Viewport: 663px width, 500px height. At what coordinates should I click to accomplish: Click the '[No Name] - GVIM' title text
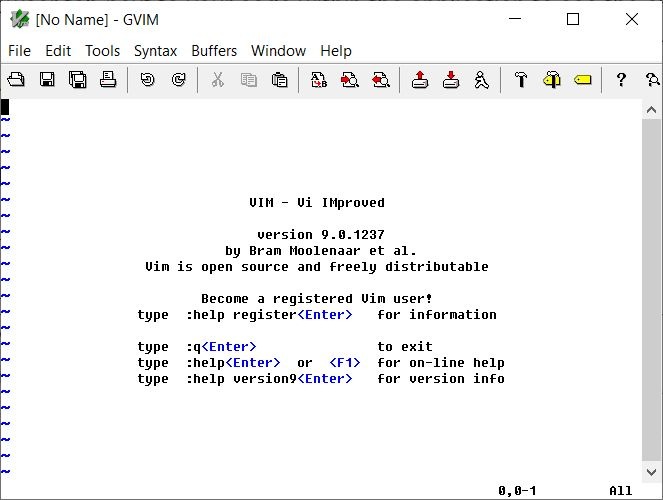click(x=97, y=19)
